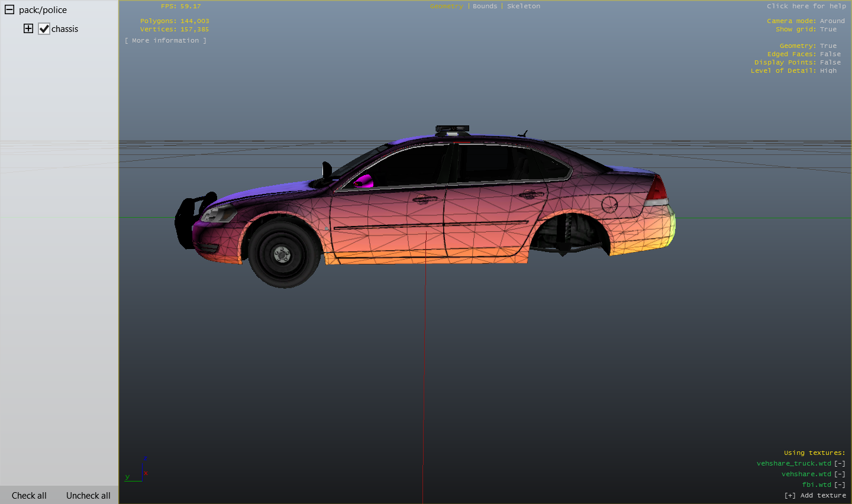Click the Uncheck all button
852x504 pixels.
(x=88, y=496)
